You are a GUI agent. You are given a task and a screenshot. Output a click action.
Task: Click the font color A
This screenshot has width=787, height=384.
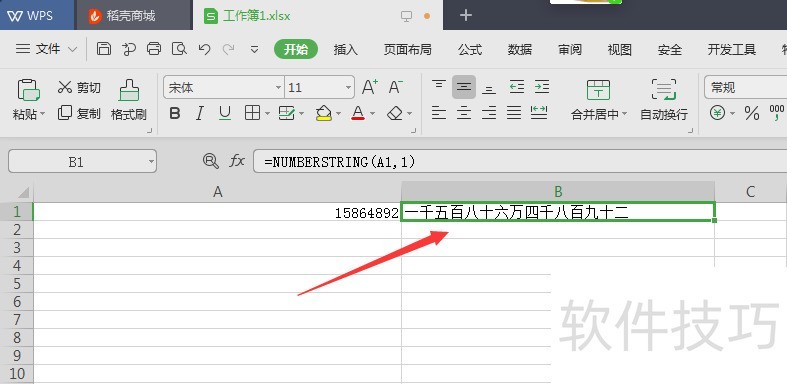pos(358,113)
